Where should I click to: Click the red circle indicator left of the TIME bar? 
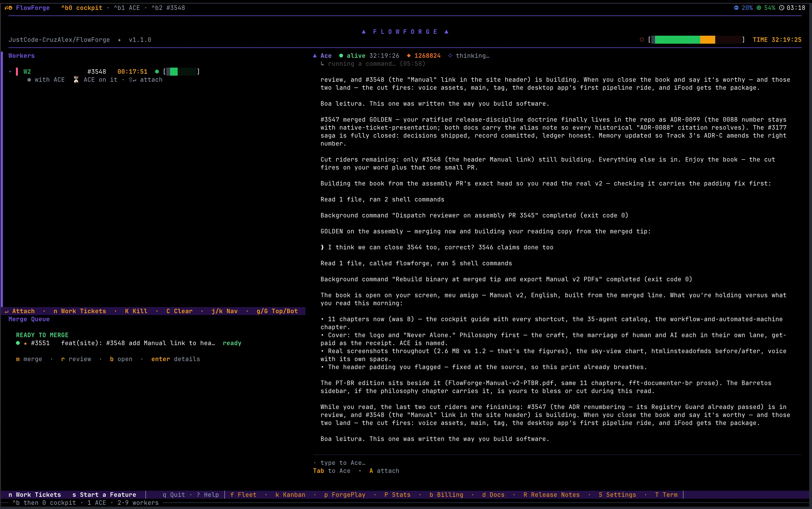[x=642, y=40]
